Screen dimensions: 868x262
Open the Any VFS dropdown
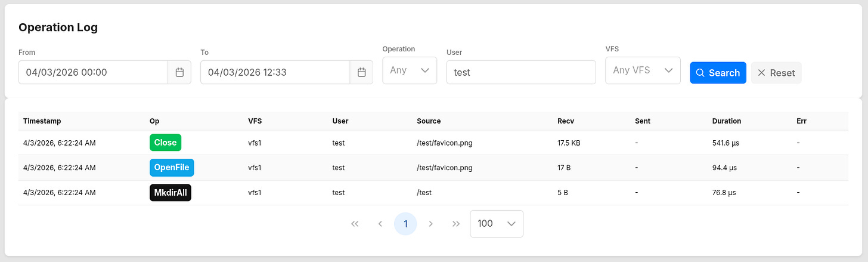[643, 70]
